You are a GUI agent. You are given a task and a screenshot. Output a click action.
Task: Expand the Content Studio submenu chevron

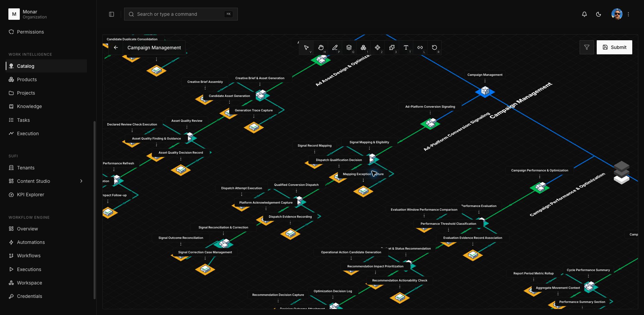point(81,181)
